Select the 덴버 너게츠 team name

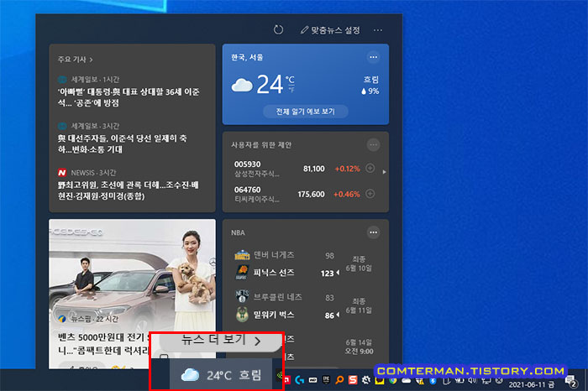[274, 255]
